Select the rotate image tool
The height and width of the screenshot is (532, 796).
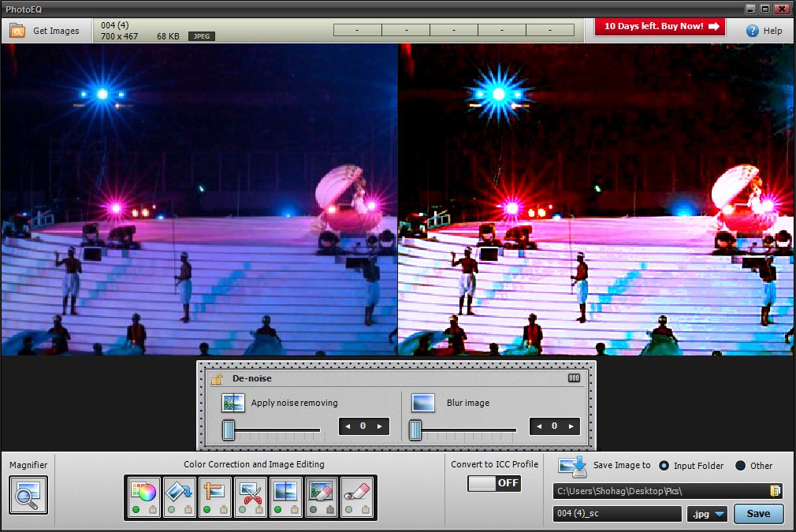[x=180, y=493]
